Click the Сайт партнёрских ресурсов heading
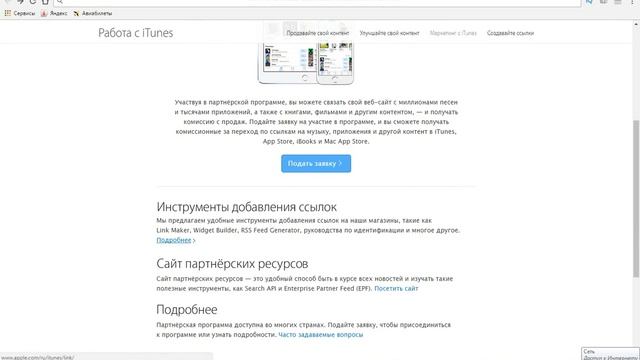The image size is (640, 360). coord(232,264)
